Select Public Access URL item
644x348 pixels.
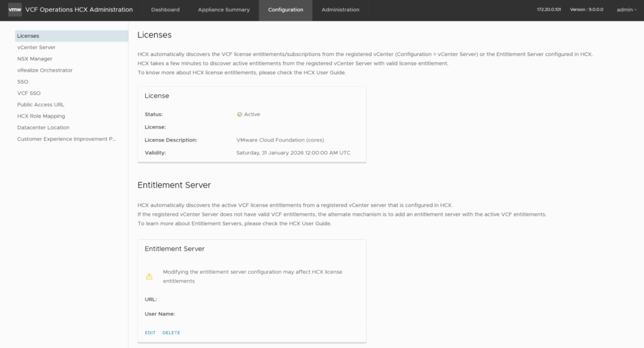click(x=41, y=104)
